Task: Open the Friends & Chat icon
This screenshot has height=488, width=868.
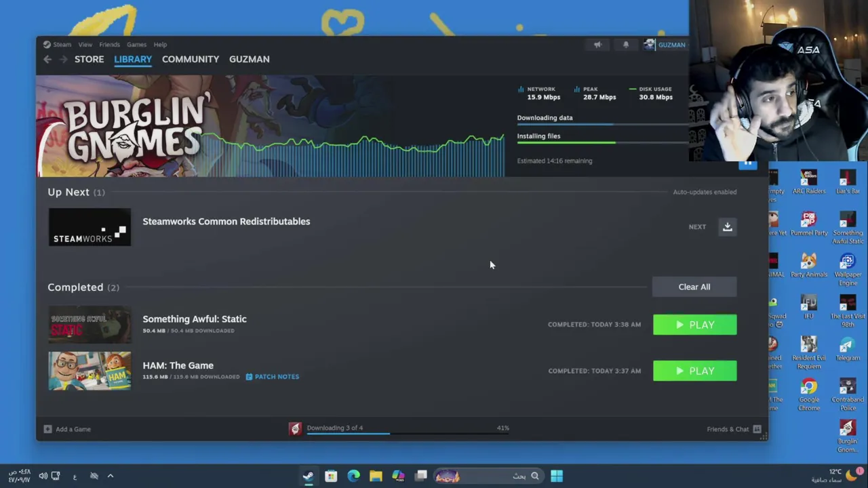Action: pyautogui.click(x=757, y=429)
